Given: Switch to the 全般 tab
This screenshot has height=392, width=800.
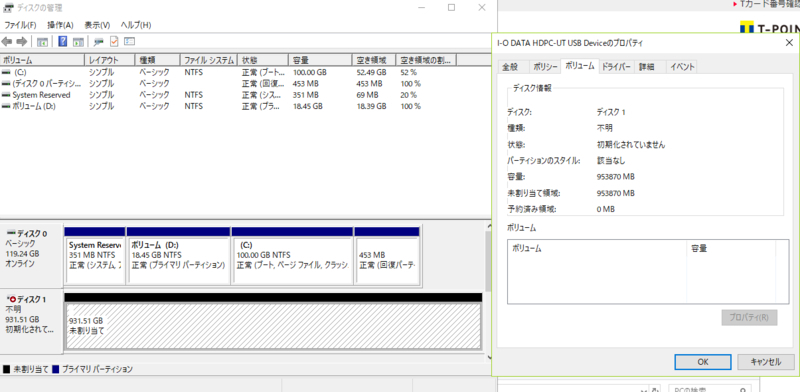Looking at the screenshot, I should coord(510,67).
